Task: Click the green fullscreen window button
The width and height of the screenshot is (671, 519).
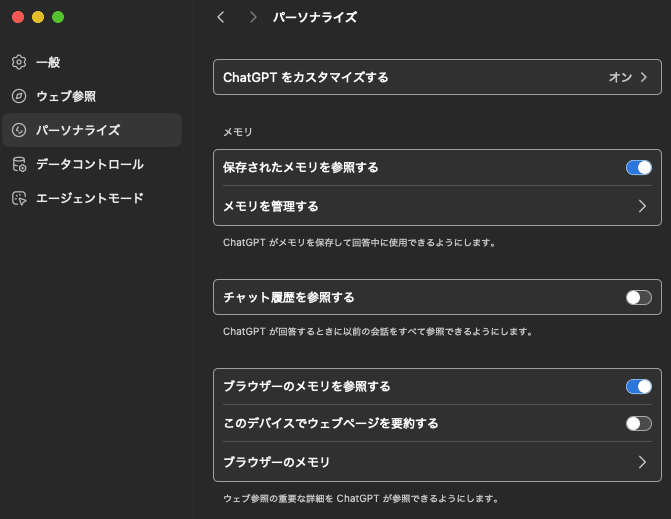Action: click(x=58, y=17)
